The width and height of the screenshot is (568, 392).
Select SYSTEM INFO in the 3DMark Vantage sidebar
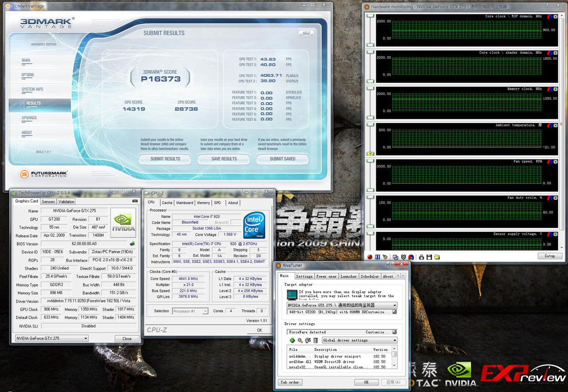[x=32, y=89]
